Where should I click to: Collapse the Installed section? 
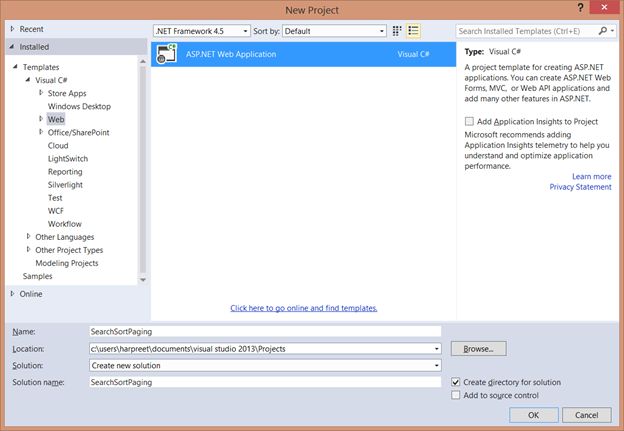(12, 47)
